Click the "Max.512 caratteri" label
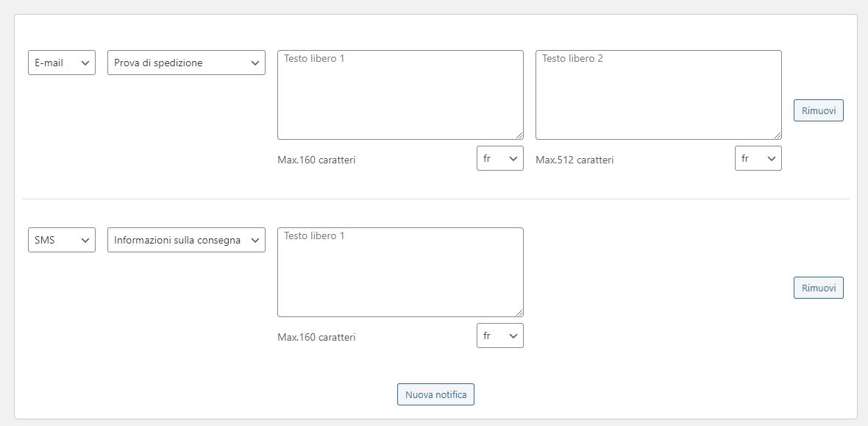The image size is (868, 426). click(x=574, y=160)
